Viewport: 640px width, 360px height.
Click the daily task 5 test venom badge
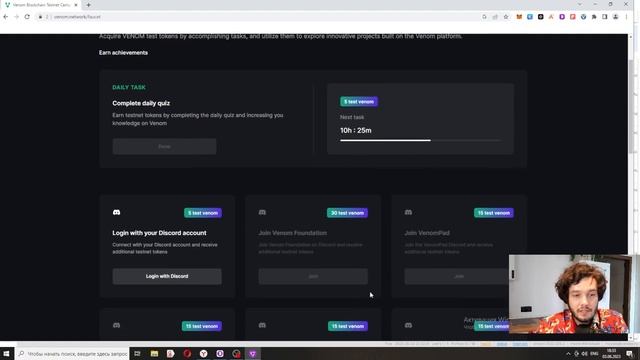coord(359,102)
